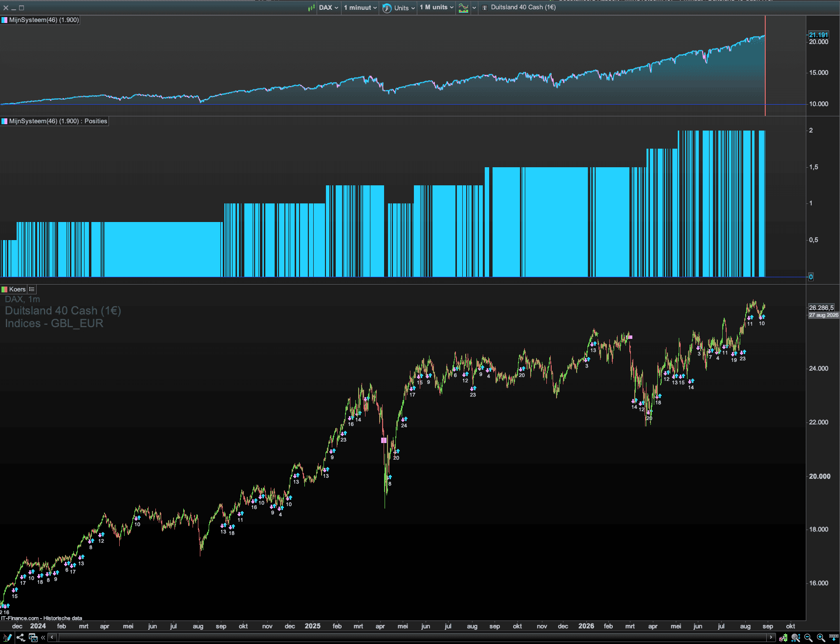Click the Posities panel color swatch
This screenshot has width=840, height=644.
pos(4,121)
